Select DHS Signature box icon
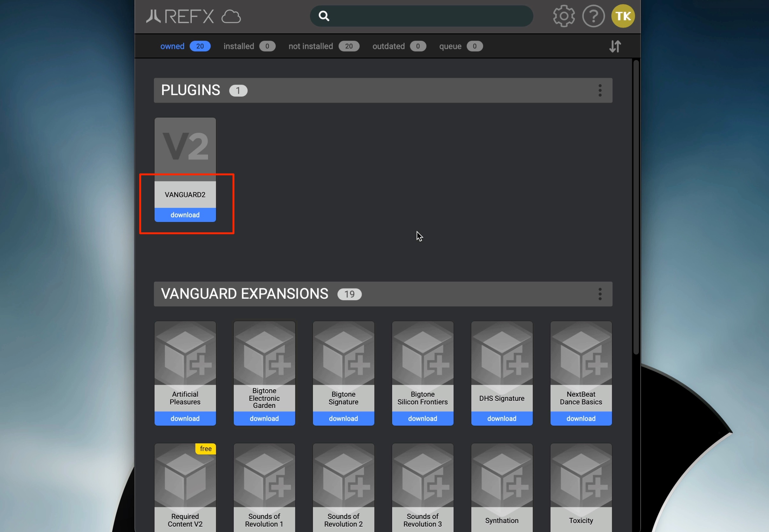Viewport: 769px width, 532px height. click(502, 353)
